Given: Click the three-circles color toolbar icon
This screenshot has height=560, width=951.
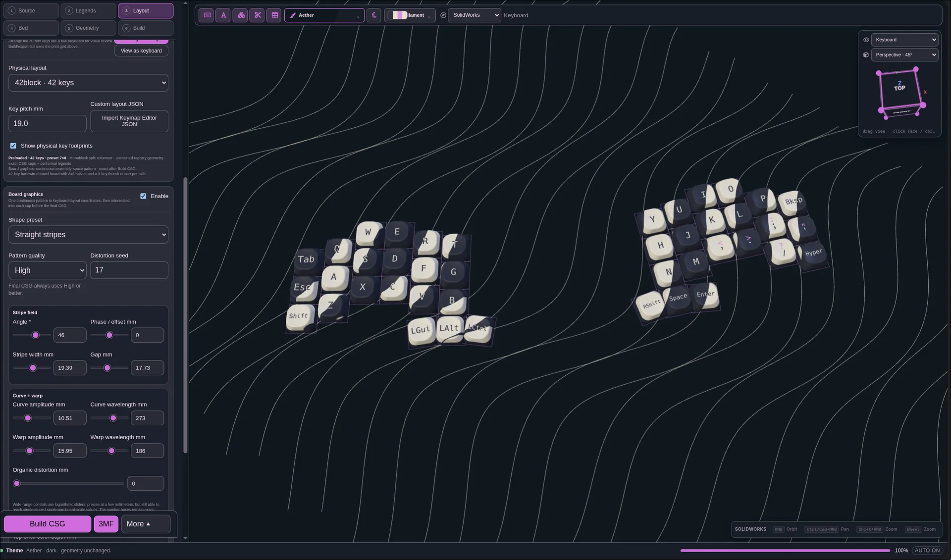Looking at the screenshot, I should (x=241, y=15).
